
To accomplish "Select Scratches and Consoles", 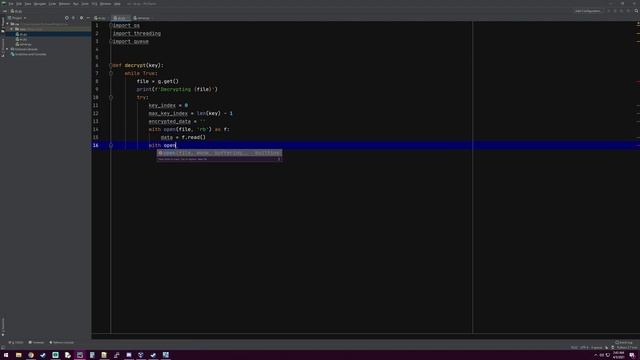I will point(28,54).
